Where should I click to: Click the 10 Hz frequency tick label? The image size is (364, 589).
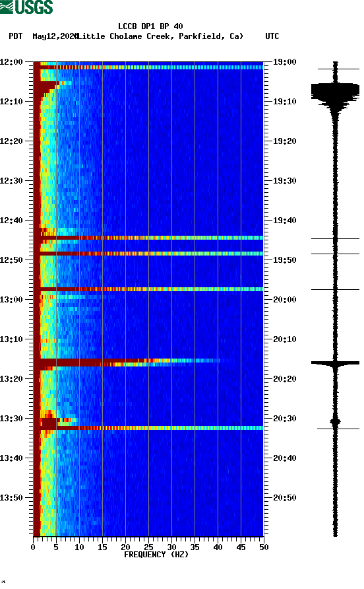coord(79,547)
